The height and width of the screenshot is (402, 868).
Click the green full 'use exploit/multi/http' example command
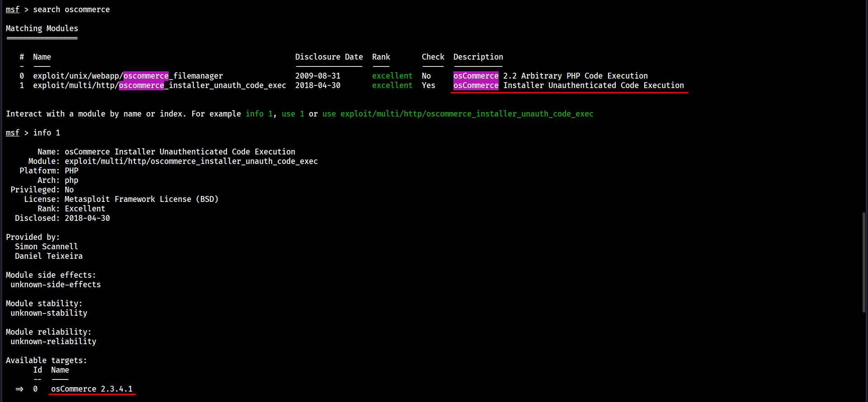pos(458,114)
